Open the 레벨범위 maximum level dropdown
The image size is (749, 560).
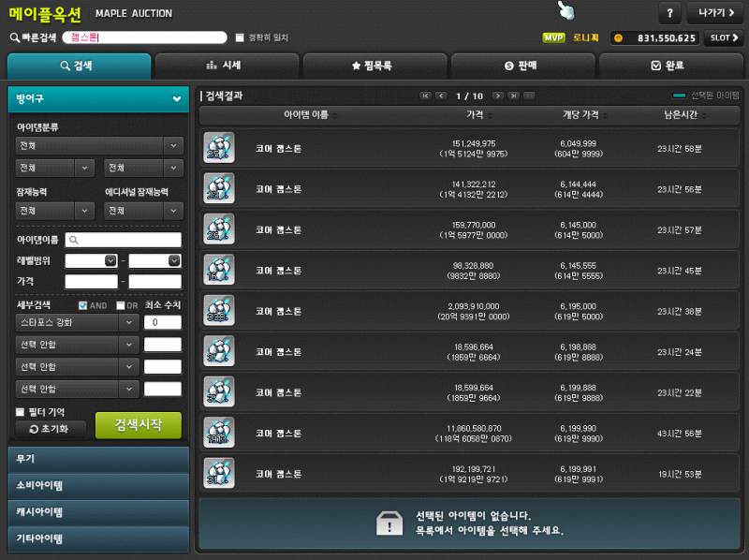[x=174, y=260]
